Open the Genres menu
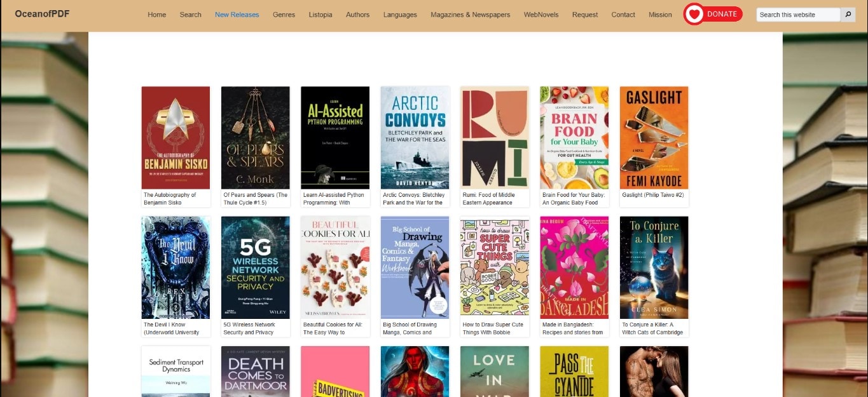868x397 pixels. [x=284, y=15]
